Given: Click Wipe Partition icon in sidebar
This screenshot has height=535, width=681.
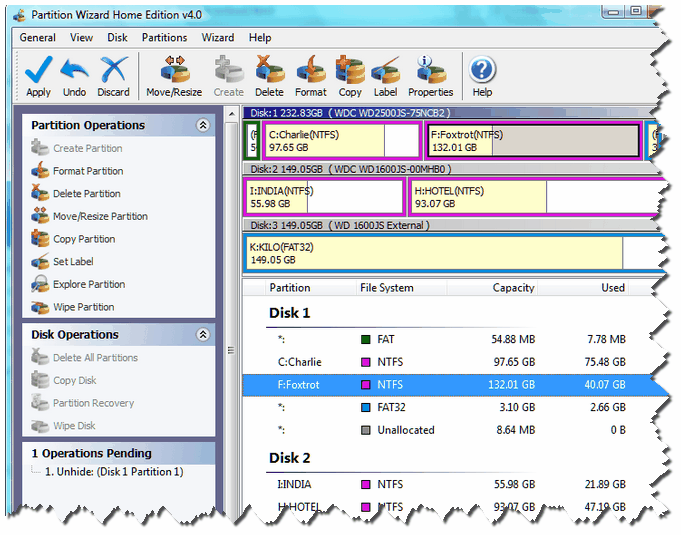Looking at the screenshot, I should [40, 307].
